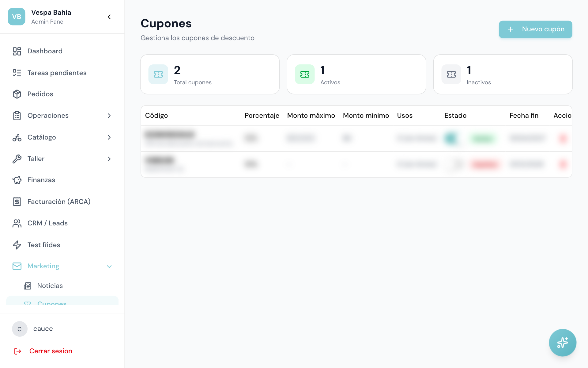Click the VB logo avatar
This screenshot has height=368, width=588.
[17, 17]
